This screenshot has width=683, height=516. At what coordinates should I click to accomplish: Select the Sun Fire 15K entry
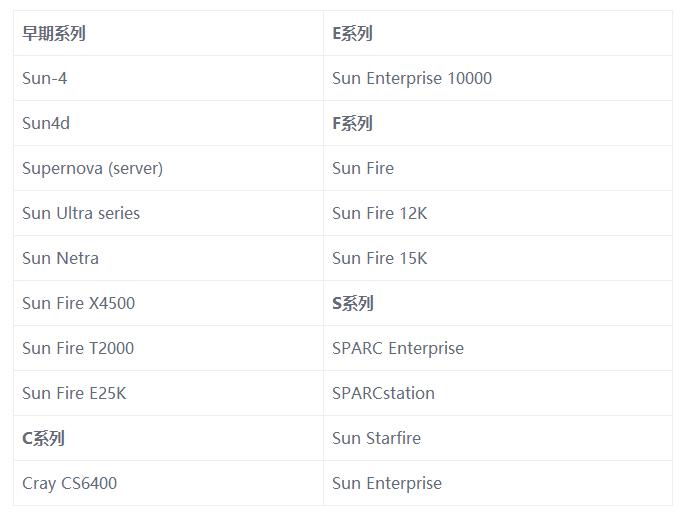click(380, 258)
